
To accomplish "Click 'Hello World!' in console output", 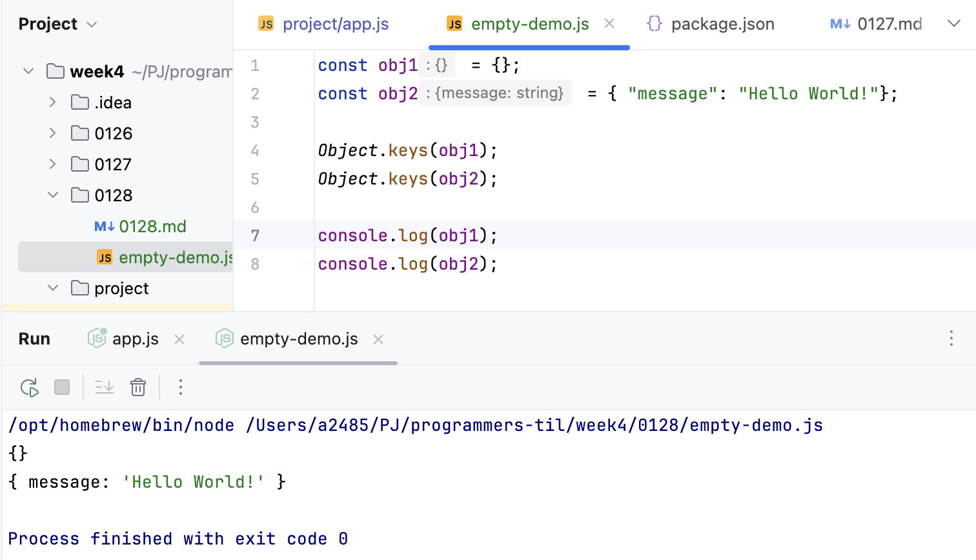I will [194, 482].
